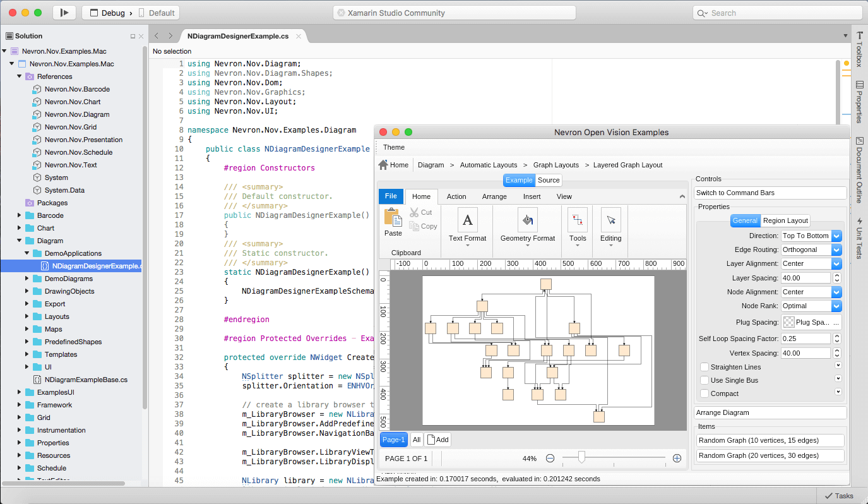Click the zoom slider handle
This screenshot has width=868, height=504.
click(581, 457)
